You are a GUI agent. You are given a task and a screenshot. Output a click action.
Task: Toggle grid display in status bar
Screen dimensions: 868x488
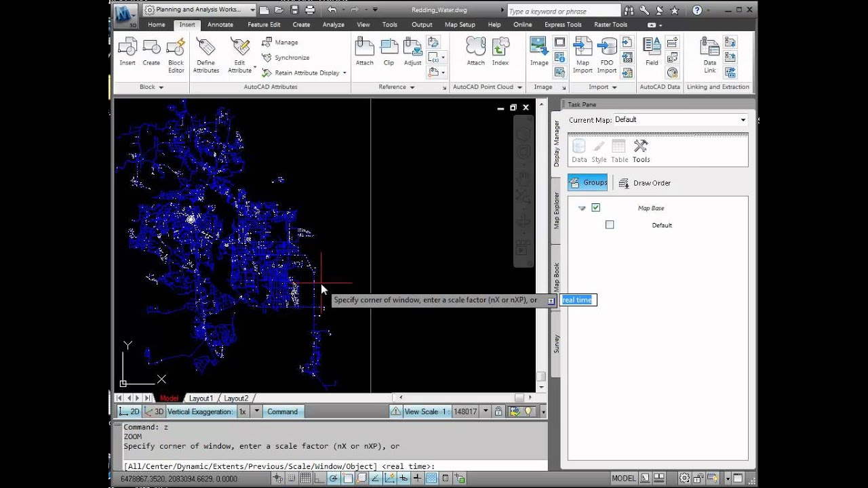[x=306, y=479]
